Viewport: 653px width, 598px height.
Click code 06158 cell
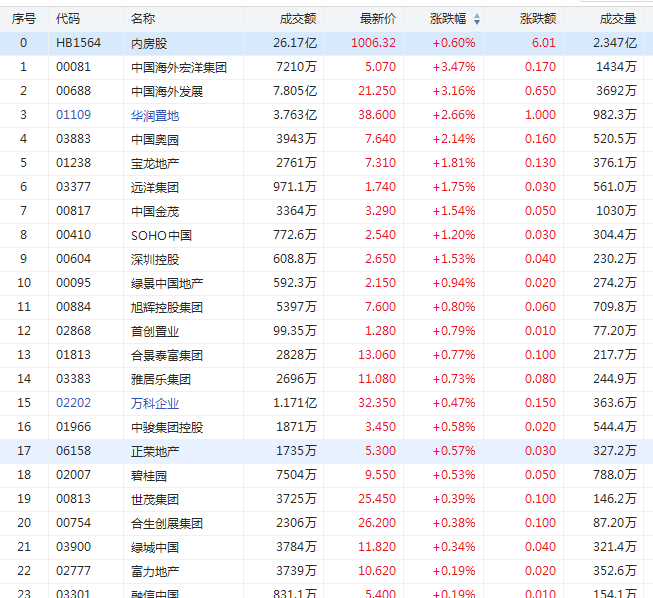click(x=73, y=451)
